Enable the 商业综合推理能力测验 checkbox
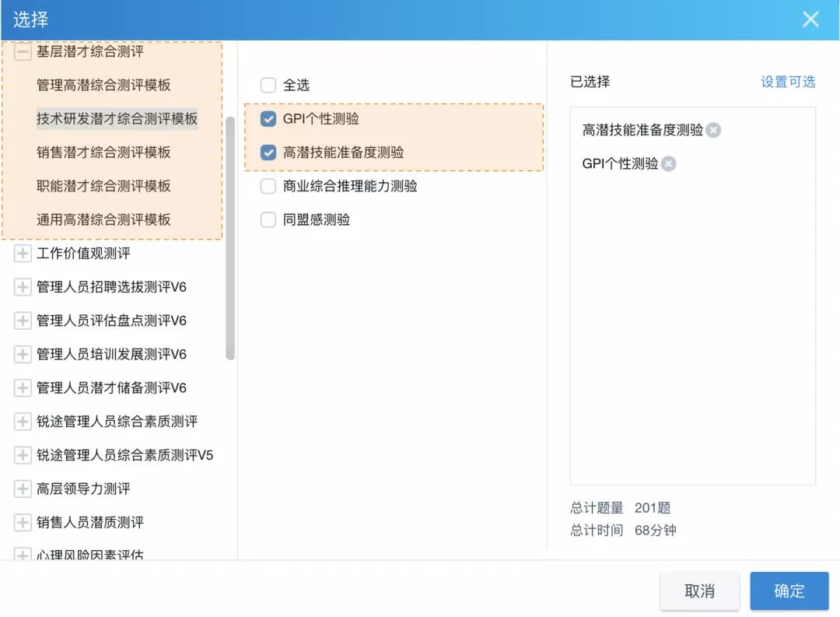 point(268,186)
